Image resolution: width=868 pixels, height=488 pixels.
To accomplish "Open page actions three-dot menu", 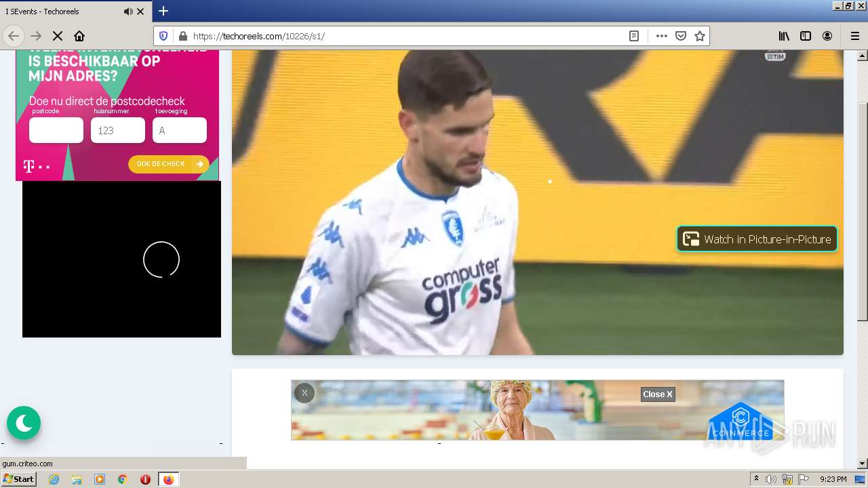I will 662,36.
